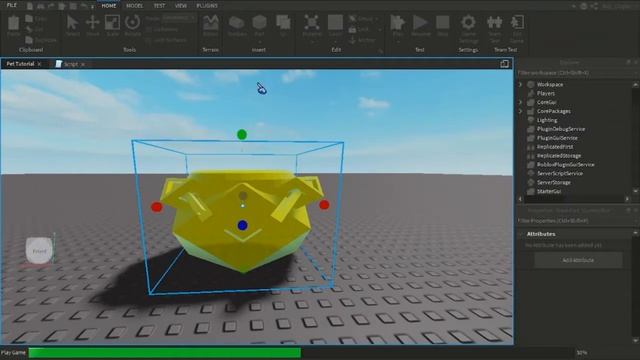640x360 pixels.
Task: Click the Cut scissors icon
Action: (29, 29)
